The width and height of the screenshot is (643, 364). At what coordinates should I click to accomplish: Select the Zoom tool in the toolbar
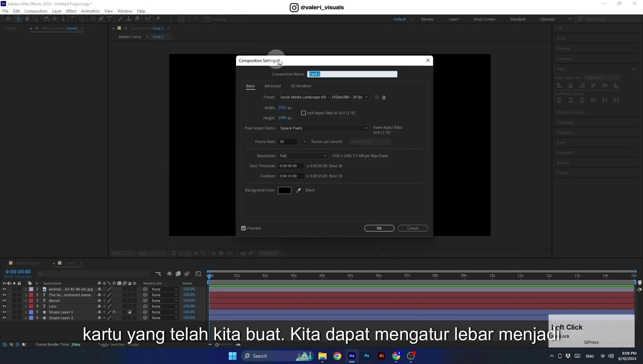35,19
